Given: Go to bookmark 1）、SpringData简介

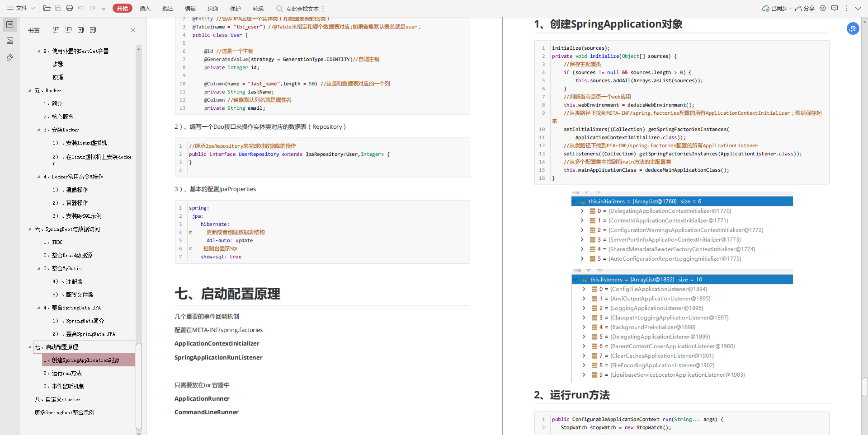Looking at the screenshot, I should tap(78, 321).
